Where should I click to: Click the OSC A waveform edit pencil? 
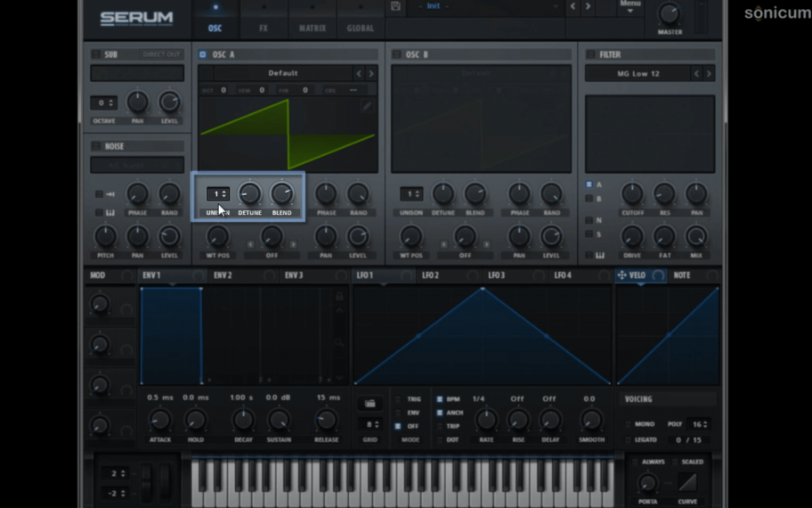tap(367, 106)
